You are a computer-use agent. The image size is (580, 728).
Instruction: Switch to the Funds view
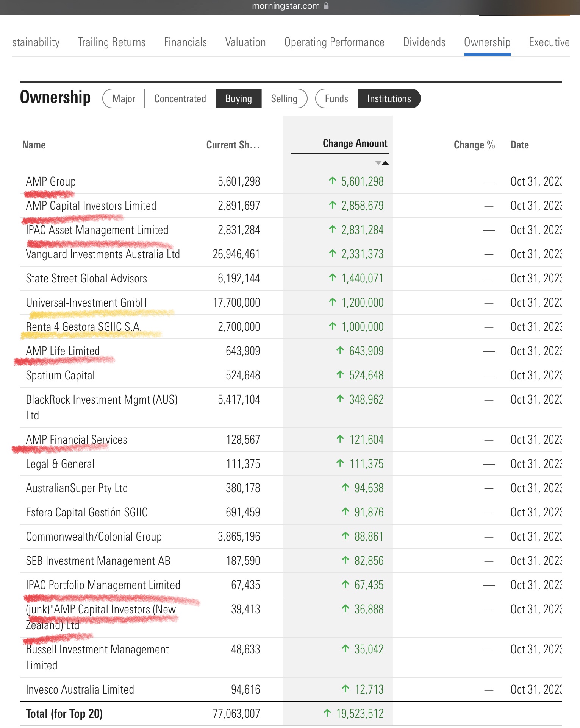point(336,99)
